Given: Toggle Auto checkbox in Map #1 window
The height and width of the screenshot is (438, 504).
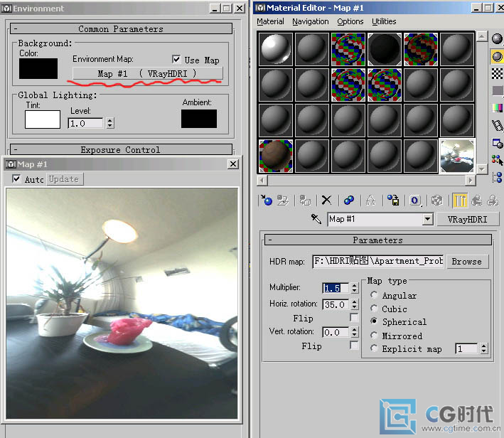Looking at the screenshot, I should [x=16, y=178].
